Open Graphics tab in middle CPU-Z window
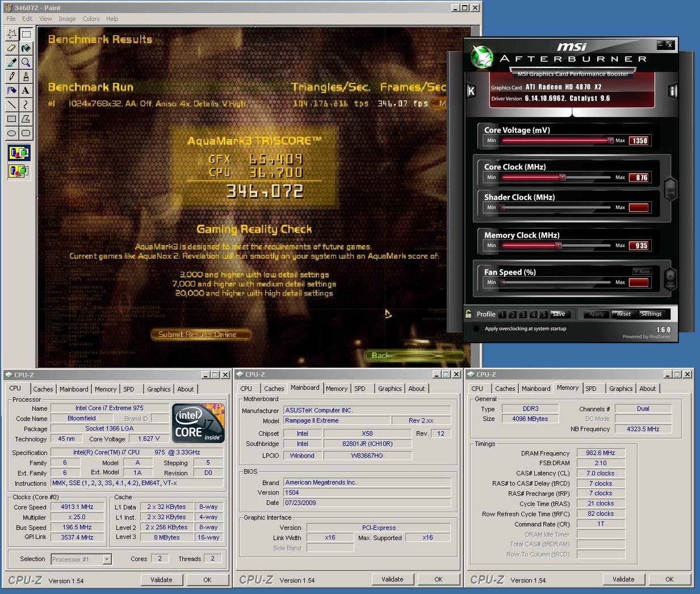 click(390, 389)
